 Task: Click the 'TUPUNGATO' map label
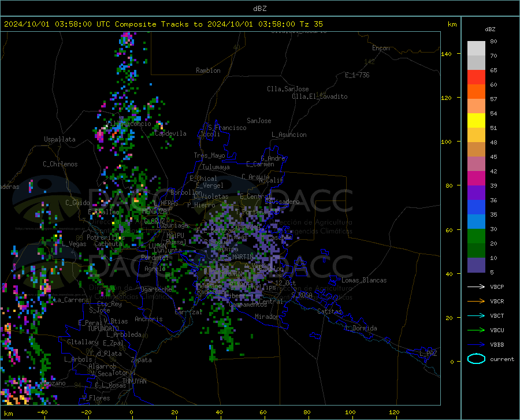coord(103,329)
